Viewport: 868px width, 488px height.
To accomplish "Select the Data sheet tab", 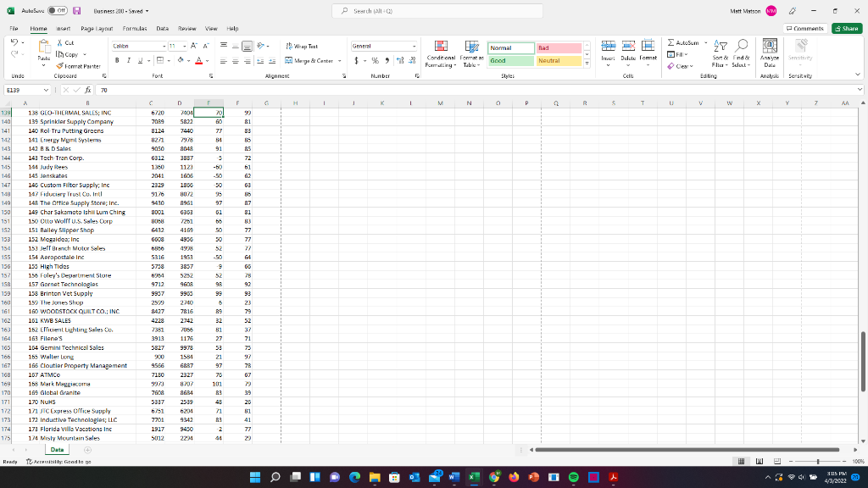I will click(56, 449).
